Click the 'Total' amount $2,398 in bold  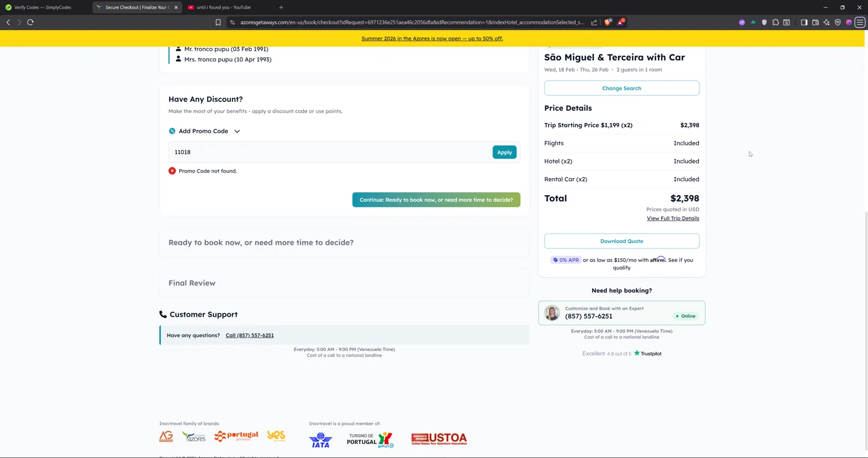pyautogui.click(x=685, y=199)
